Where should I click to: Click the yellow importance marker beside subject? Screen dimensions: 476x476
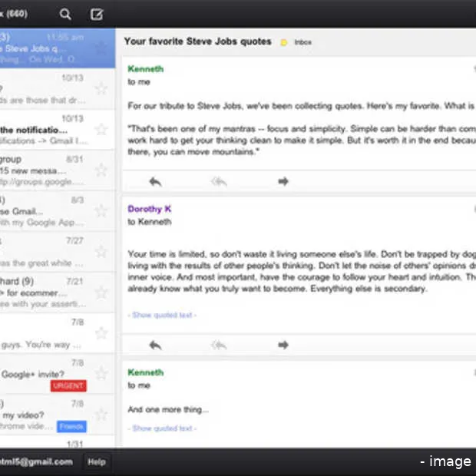(284, 42)
